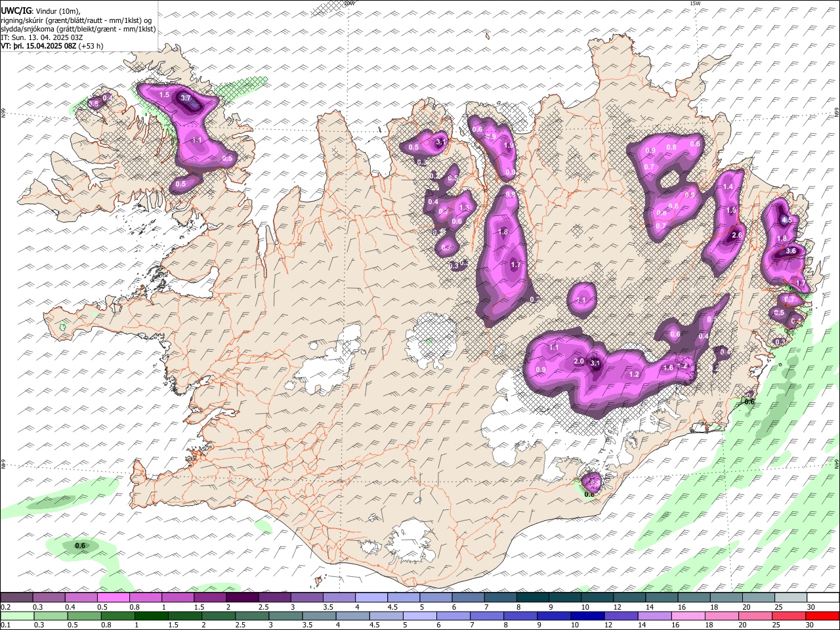Viewport: 840px width, 630px height.
Task: Select the upper legend swatch labeled 12
Action: click(628, 597)
